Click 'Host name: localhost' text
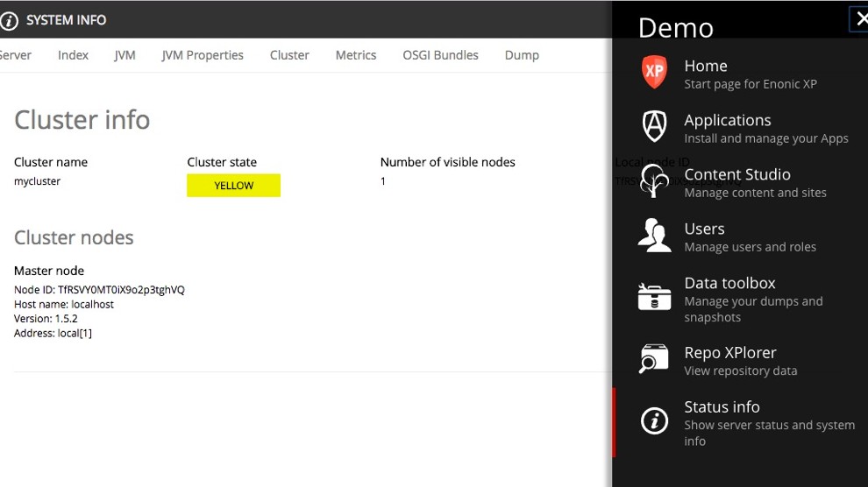The width and height of the screenshot is (868, 487). [64, 305]
